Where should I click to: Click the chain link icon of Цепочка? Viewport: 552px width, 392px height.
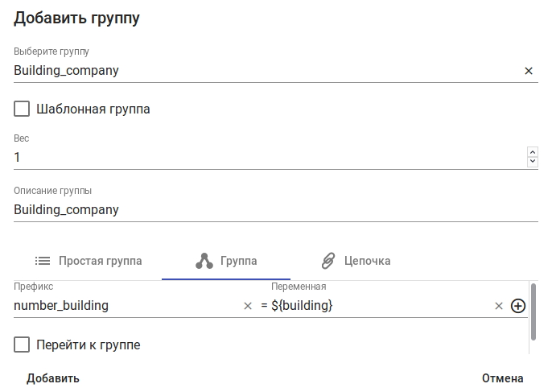(x=327, y=261)
